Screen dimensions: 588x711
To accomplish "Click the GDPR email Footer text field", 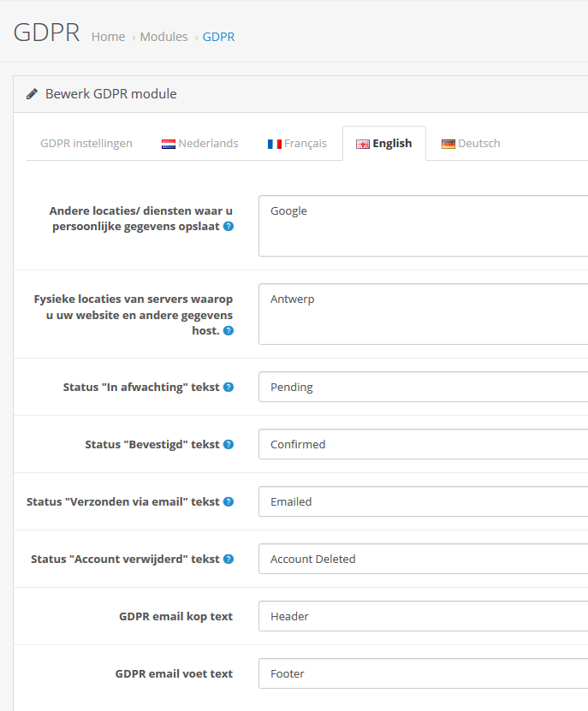I will (424, 673).
